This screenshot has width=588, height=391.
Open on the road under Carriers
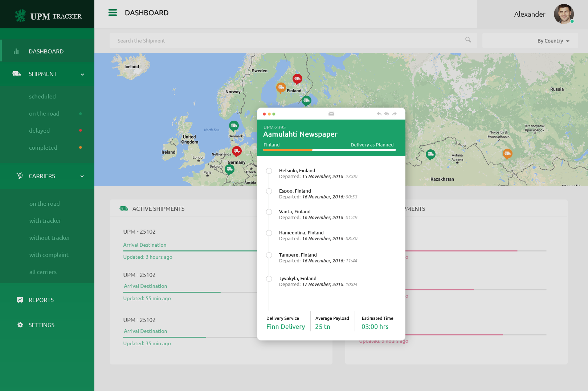tap(45, 203)
